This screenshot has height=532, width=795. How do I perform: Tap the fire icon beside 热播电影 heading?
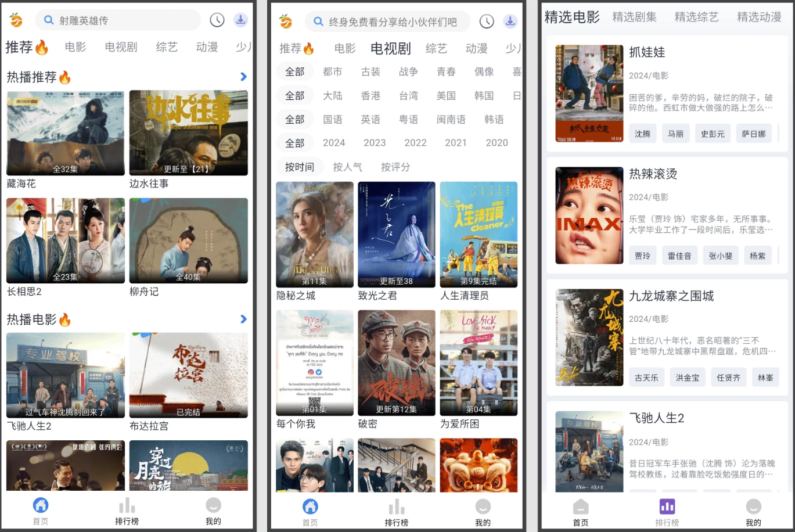pyautogui.click(x=65, y=320)
